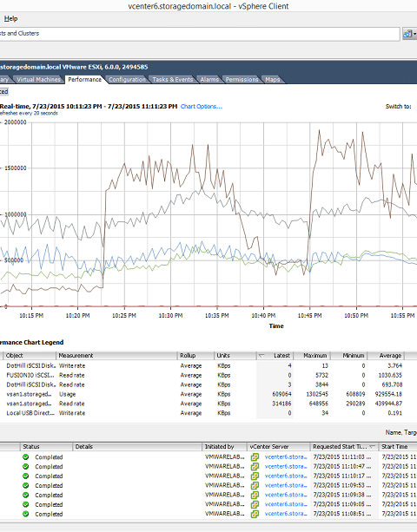This screenshot has width=417, height=532.
Task: Click vCenter server icon in 11:10:47 row
Action: [x=255, y=467]
